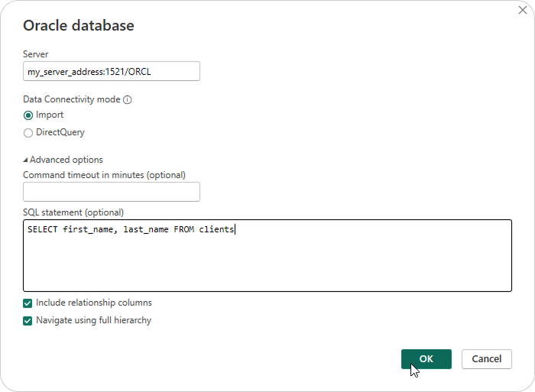The height and width of the screenshot is (392, 535).
Task: Click the SQL statement (optional) label
Action: click(73, 212)
